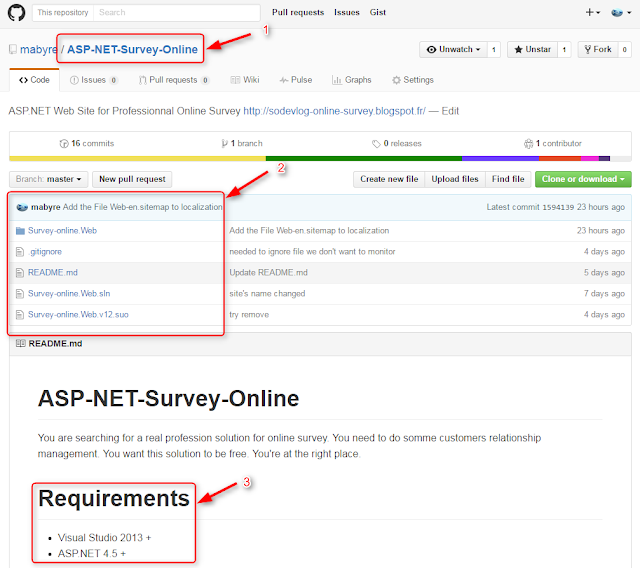Click the New pull request button
The width and height of the screenshot is (640, 568).
(x=132, y=179)
